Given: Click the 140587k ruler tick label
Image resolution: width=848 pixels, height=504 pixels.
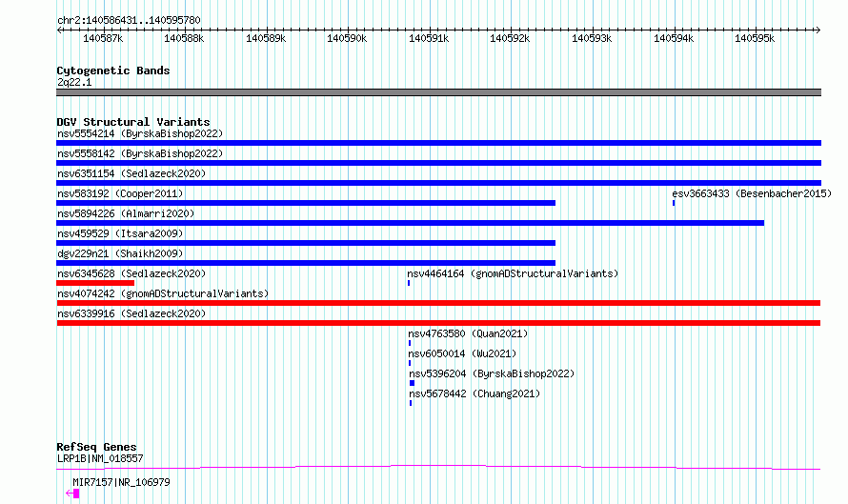Looking at the screenshot, I should [103, 38].
